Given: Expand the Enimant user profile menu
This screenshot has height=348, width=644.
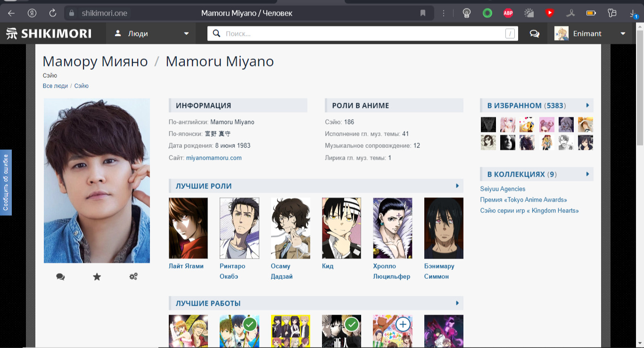Looking at the screenshot, I should (623, 34).
